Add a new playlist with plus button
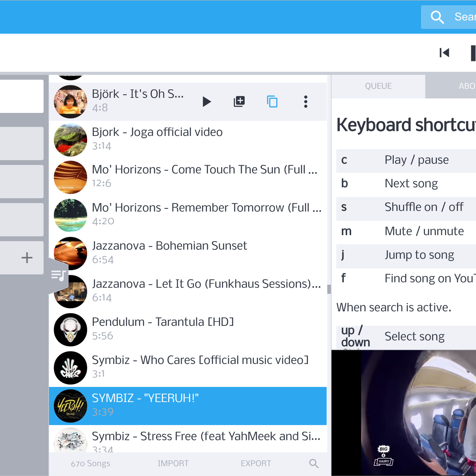Viewport: 476px width, 476px height. (x=27, y=258)
